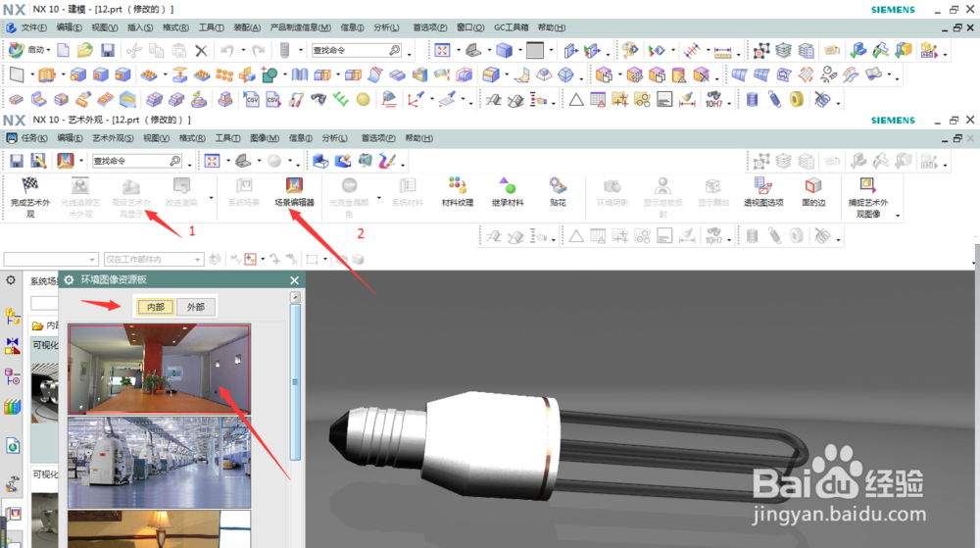Open 场景编辑器 scene editor
Viewport: 980px width, 548px height.
[294, 192]
